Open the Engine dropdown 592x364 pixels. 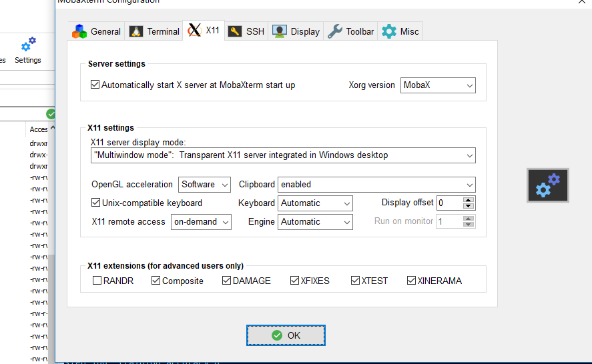[x=315, y=222]
